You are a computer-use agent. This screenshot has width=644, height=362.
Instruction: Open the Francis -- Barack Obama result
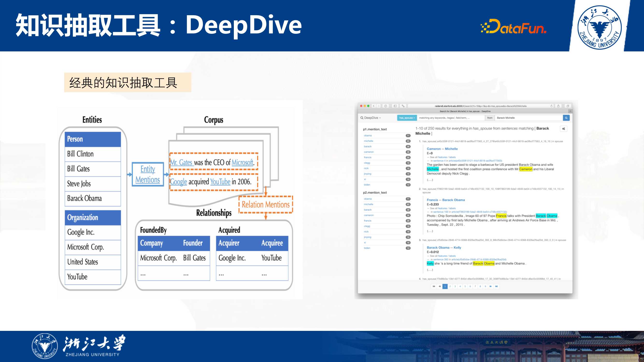pos(446,200)
